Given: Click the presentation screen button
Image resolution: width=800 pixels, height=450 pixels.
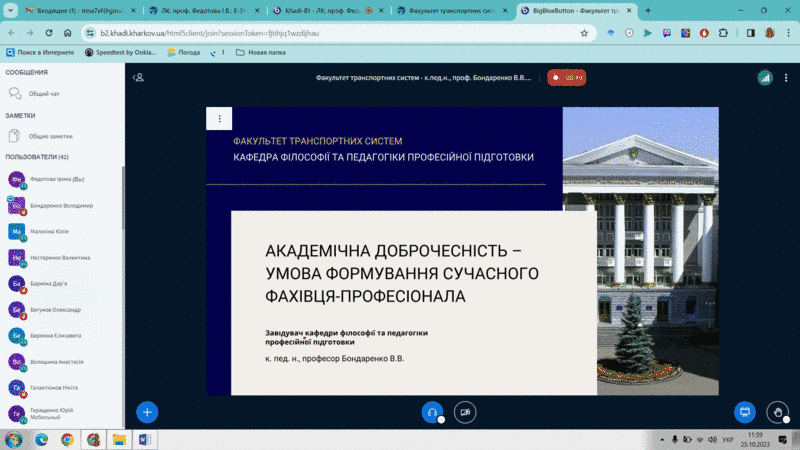Looking at the screenshot, I should [744, 411].
